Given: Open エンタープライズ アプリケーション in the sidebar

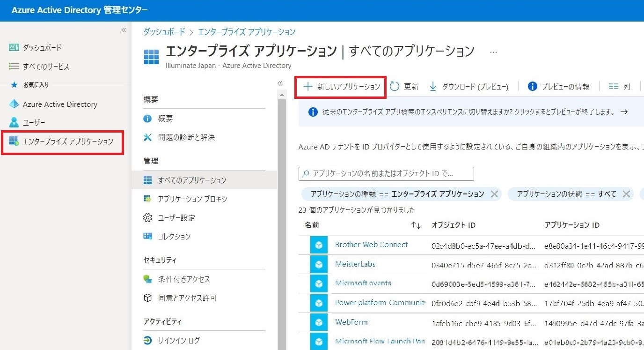Looking at the screenshot, I should [x=68, y=141].
